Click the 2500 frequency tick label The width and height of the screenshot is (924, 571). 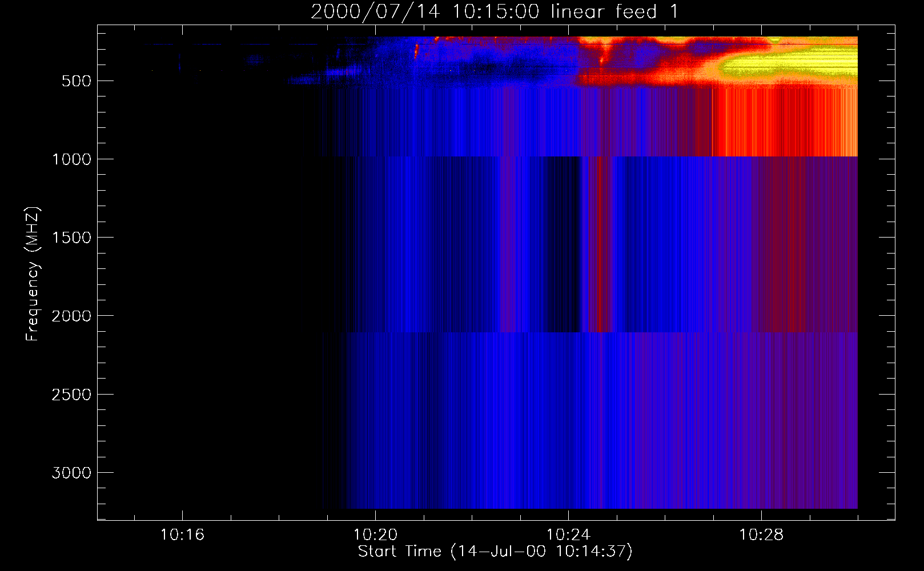coord(71,395)
